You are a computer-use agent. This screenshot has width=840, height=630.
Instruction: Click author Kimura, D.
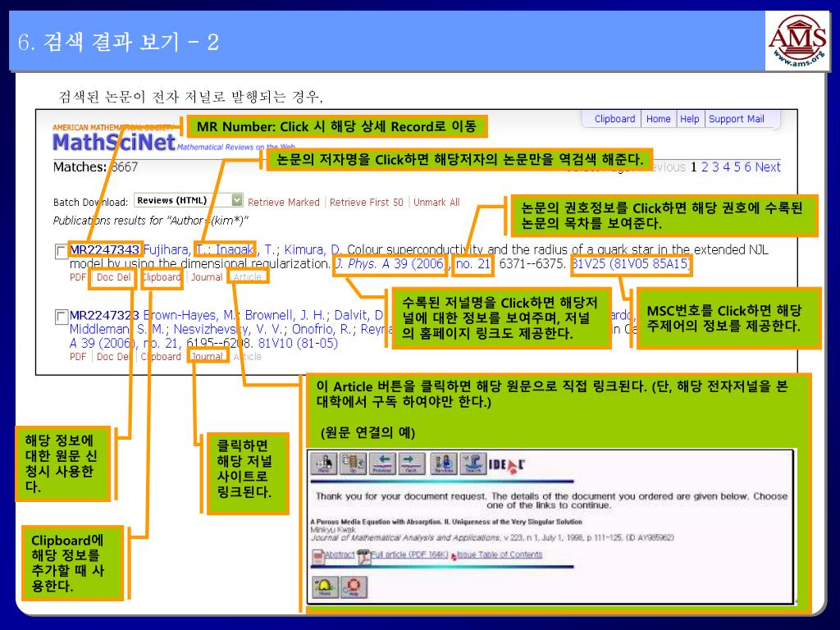pyautogui.click(x=313, y=249)
